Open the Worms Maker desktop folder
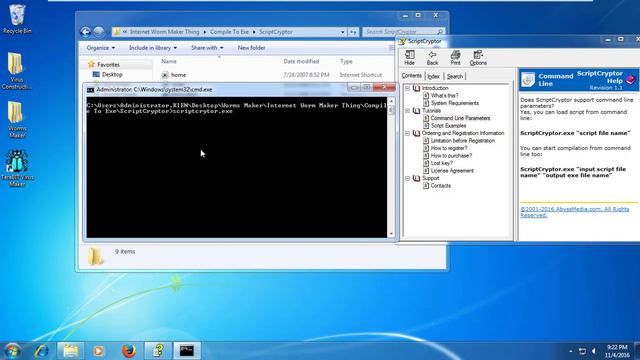The height and width of the screenshot is (360, 640). (x=16, y=119)
